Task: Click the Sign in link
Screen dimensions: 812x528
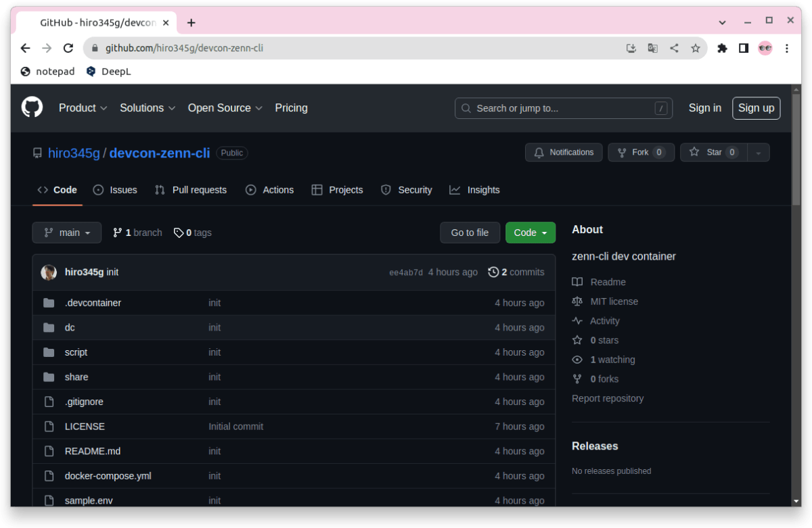Action: [705, 108]
